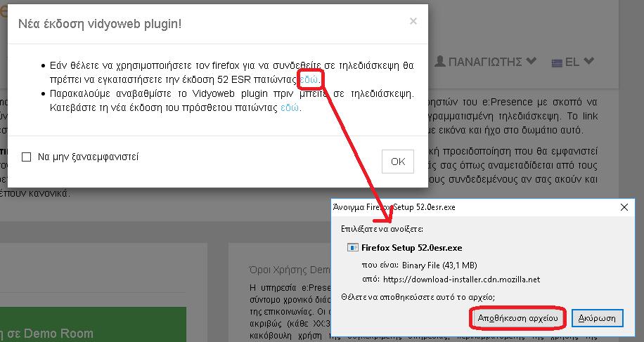Viewport: 644px width, 342px height.
Task: Click the user profile icon beside ΠΑΝΑΓΙΩΤΗΣ
Action: coord(440,61)
